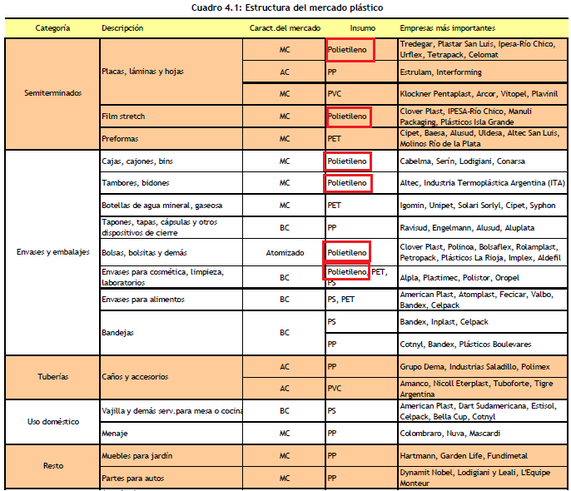Image resolution: width=571 pixels, height=491 pixels.
Task: Select 'PVC' in the Klockner Pentaplast row
Action: [x=334, y=94]
